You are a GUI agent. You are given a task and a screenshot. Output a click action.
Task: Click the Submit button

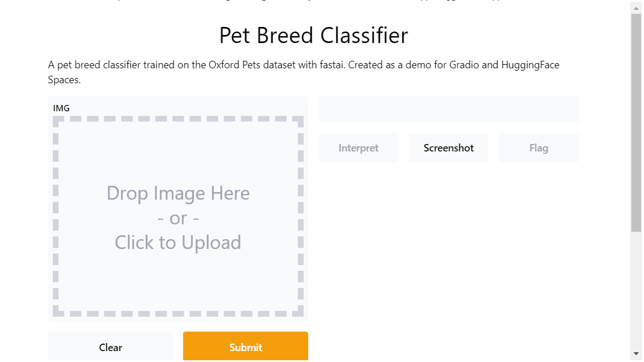coord(246,347)
